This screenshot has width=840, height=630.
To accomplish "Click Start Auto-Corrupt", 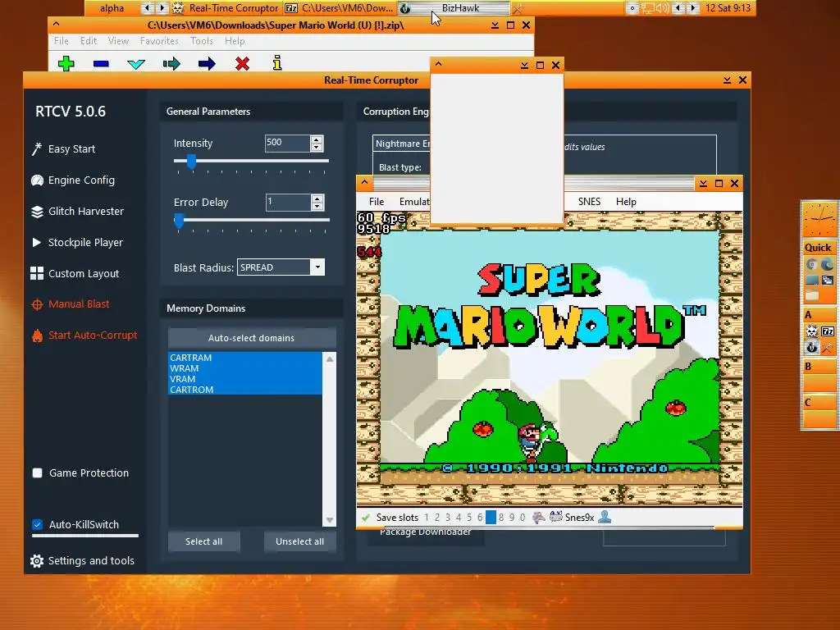I will pos(84,336).
